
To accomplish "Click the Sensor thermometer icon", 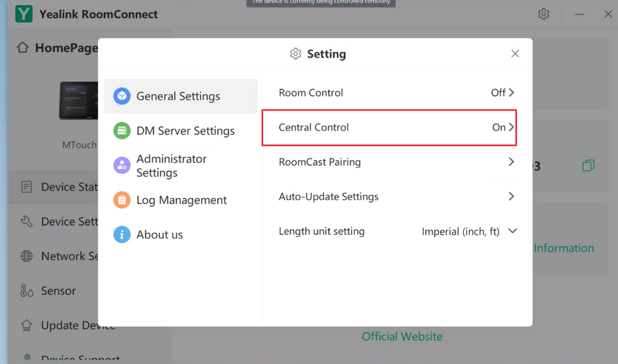I will 26,291.
